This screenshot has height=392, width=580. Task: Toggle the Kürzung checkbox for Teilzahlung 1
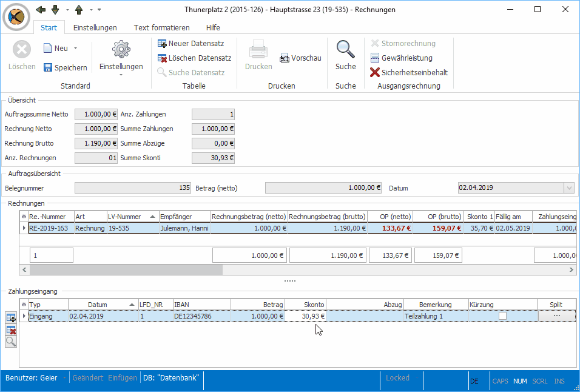tap(502, 316)
